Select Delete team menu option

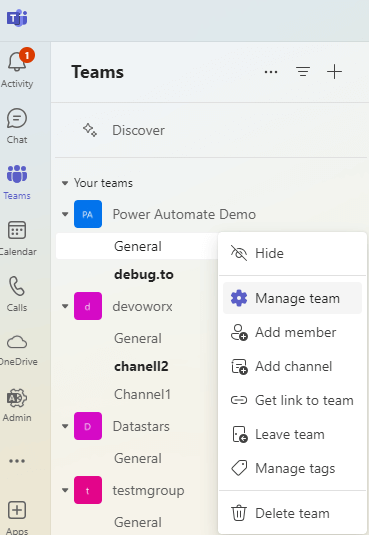292,513
